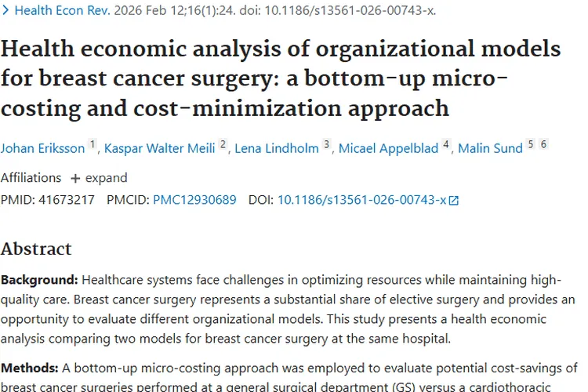Follow the DOI 10.1186/s13561-026-00743-x link

click(361, 200)
